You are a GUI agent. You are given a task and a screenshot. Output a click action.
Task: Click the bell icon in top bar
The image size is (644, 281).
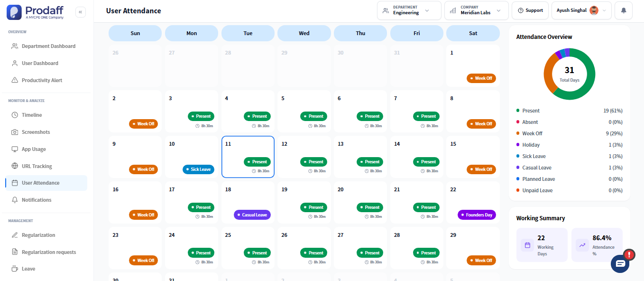coord(624,10)
